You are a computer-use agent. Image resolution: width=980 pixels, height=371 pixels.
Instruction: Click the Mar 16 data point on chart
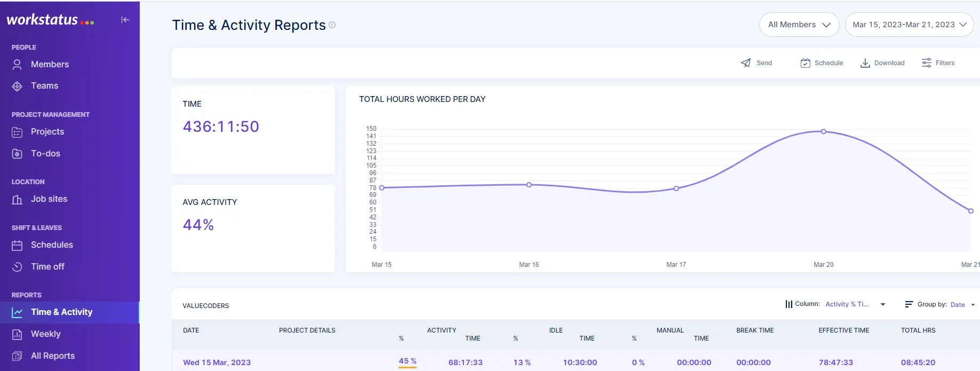click(x=529, y=185)
